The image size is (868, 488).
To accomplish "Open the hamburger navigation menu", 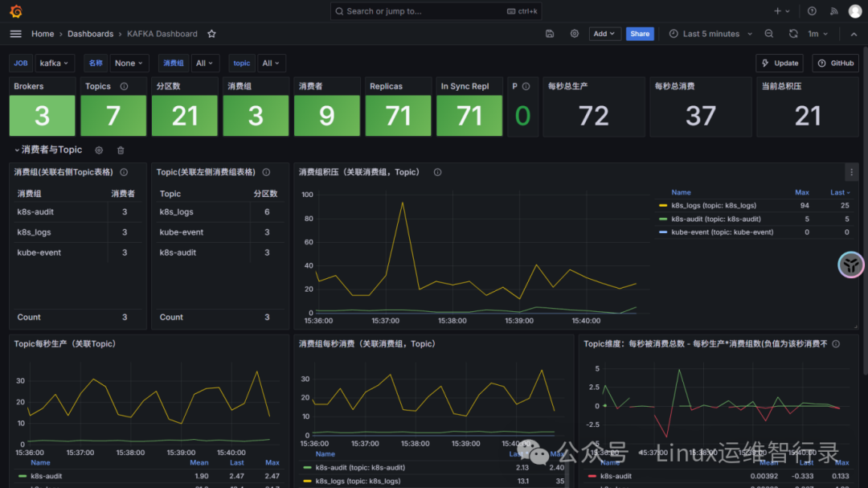I will click(x=15, y=34).
